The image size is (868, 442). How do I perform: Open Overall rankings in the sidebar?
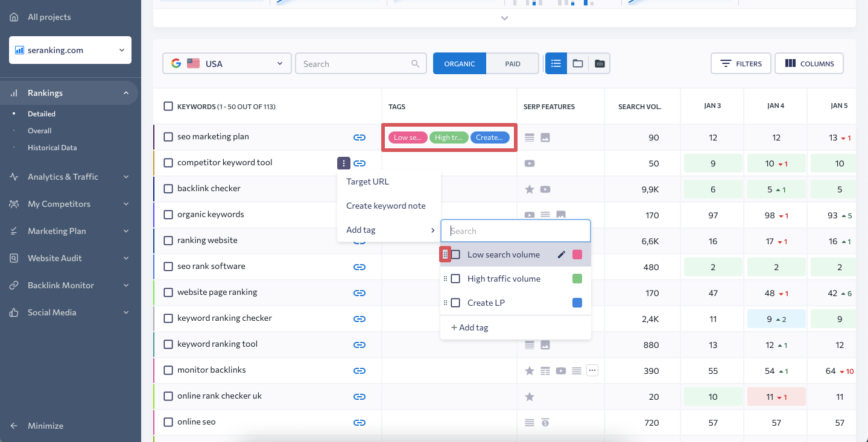point(40,130)
